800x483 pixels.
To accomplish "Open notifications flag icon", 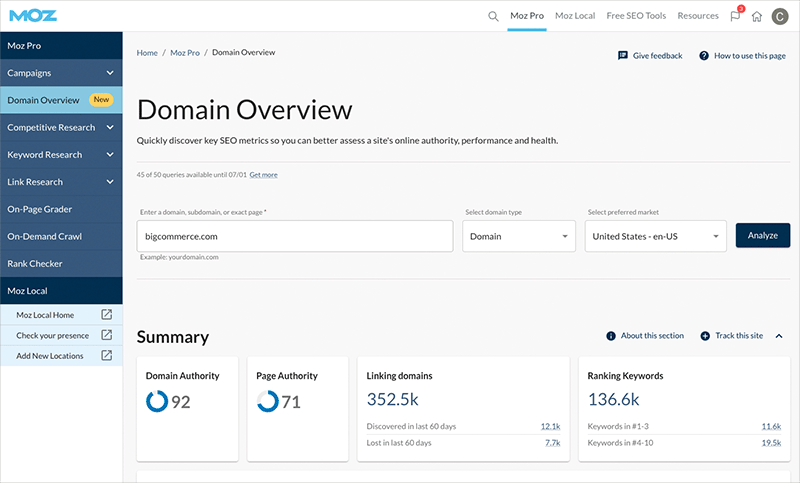I will 735,16.
